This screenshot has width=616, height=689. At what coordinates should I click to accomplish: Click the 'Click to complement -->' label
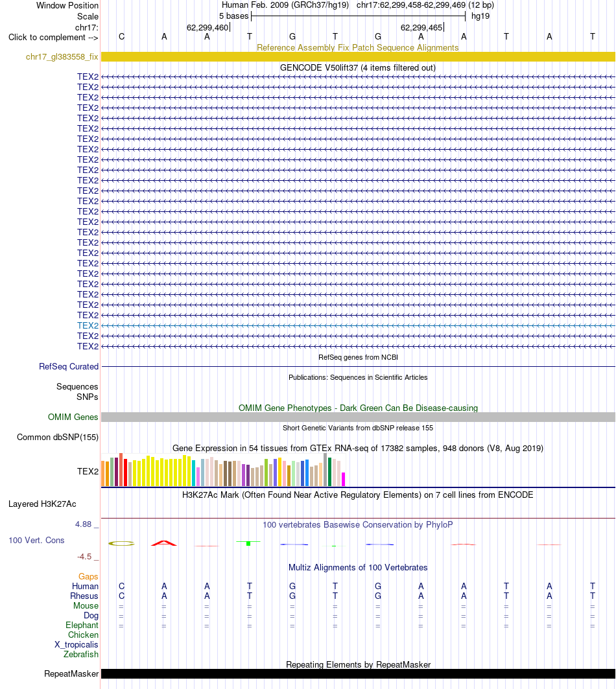(x=53, y=38)
